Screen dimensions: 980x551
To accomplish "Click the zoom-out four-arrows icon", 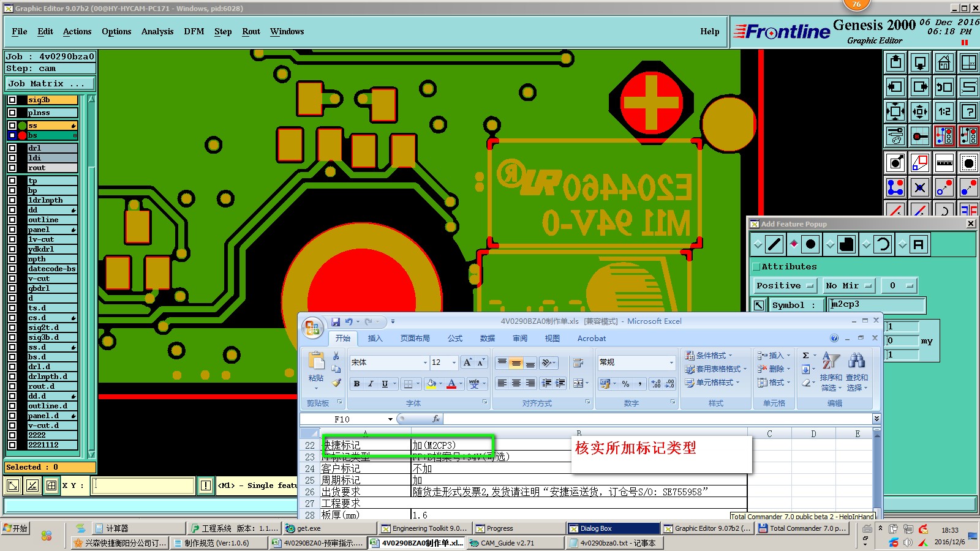I will pos(895,111).
